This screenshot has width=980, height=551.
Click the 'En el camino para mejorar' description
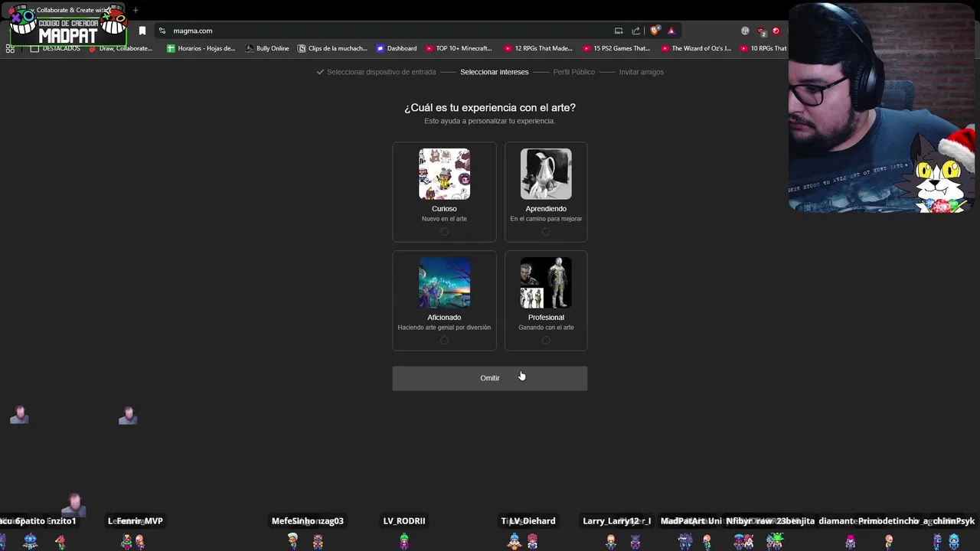click(546, 219)
